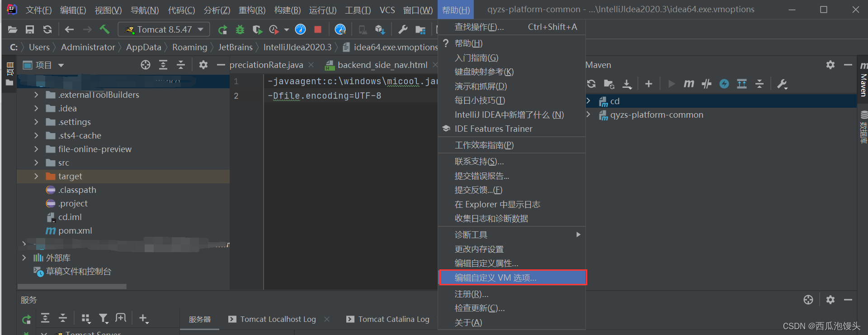Switch to Tomcat Catalina Log tab
The height and width of the screenshot is (335, 868).
pos(394,319)
